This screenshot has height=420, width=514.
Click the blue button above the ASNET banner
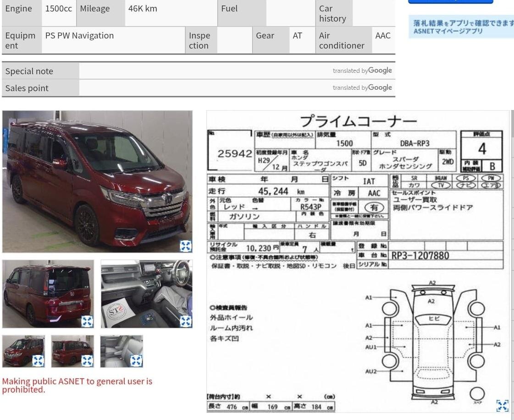pos(451,2)
